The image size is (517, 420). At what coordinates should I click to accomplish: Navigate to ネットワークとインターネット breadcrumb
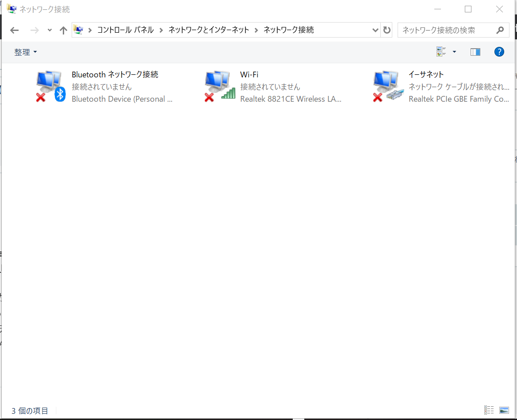click(209, 30)
